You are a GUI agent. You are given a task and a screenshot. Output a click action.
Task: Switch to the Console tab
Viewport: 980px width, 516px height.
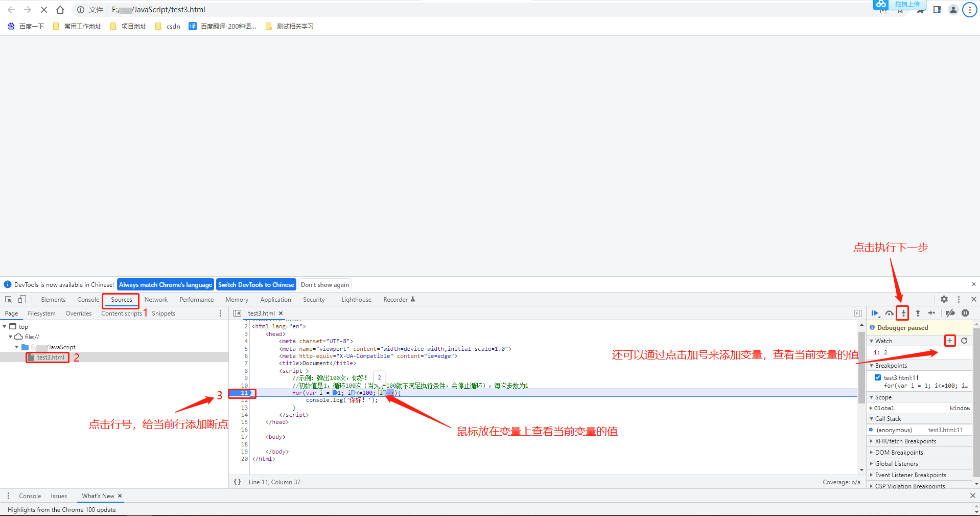(x=88, y=300)
